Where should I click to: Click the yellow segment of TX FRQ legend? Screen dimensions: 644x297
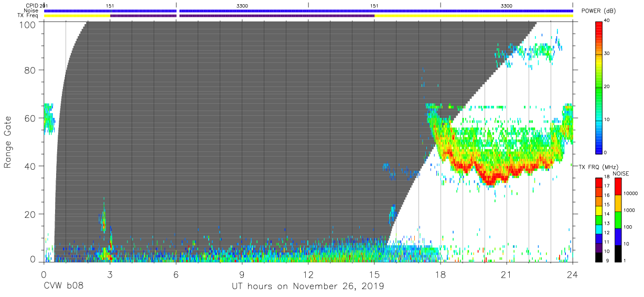(x=599, y=210)
